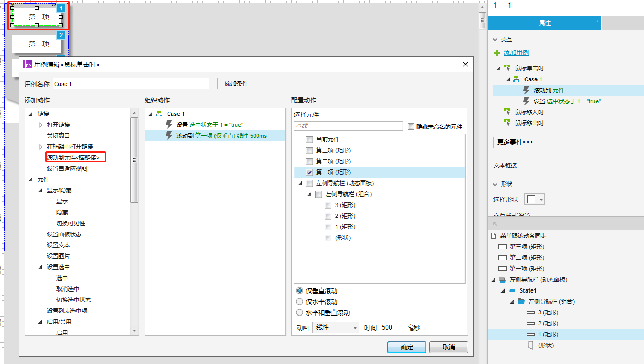Click the 添加条件 button

click(236, 83)
